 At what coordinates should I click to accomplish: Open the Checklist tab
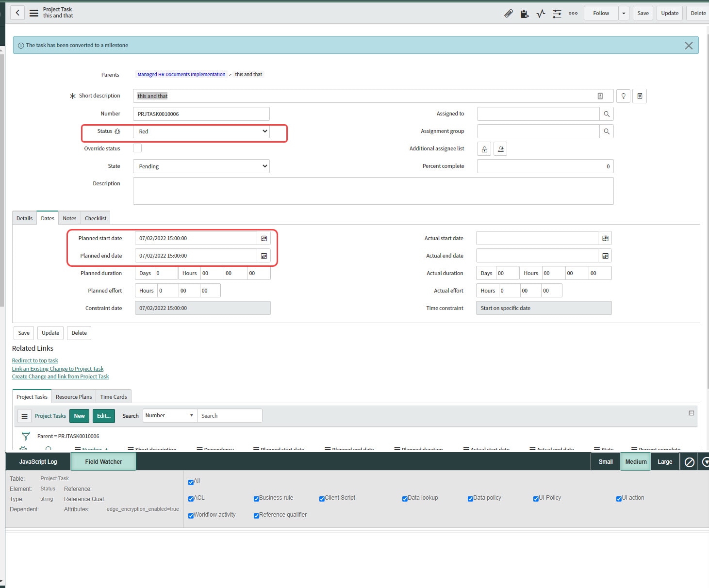pyautogui.click(x=96, y=218)
